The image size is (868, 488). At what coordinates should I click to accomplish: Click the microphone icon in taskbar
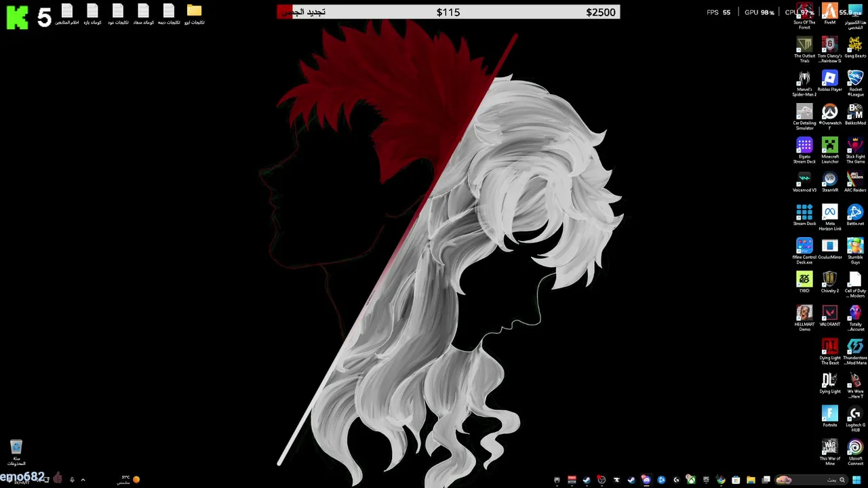coord(72,480)
